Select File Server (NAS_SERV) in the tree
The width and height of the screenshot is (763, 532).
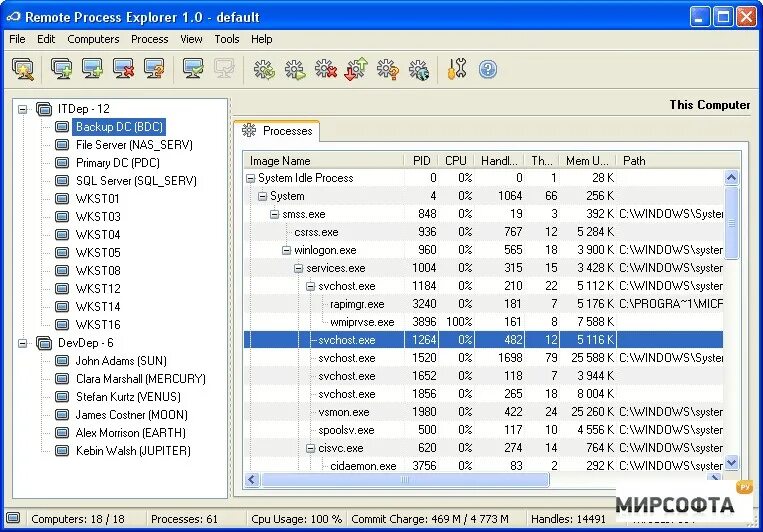pyautogui.click(x=134, y=145)
